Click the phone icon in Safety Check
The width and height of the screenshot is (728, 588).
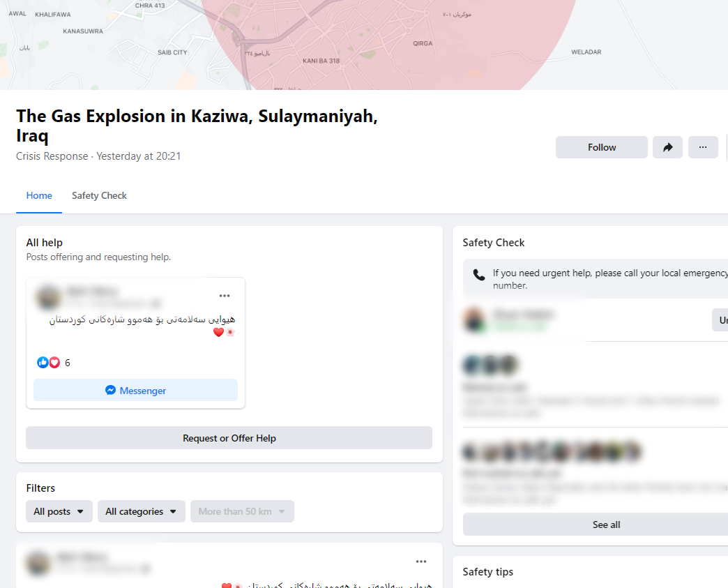(x=479, y=275)
